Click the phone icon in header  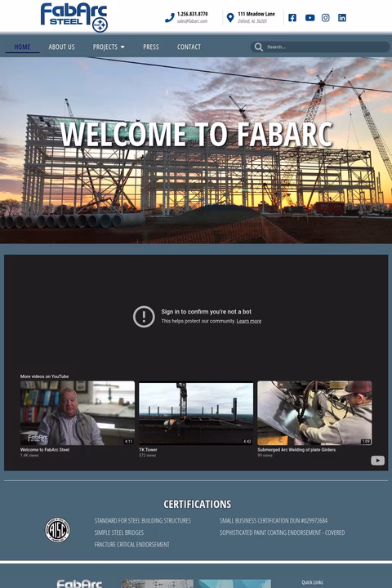pos(170,18)
